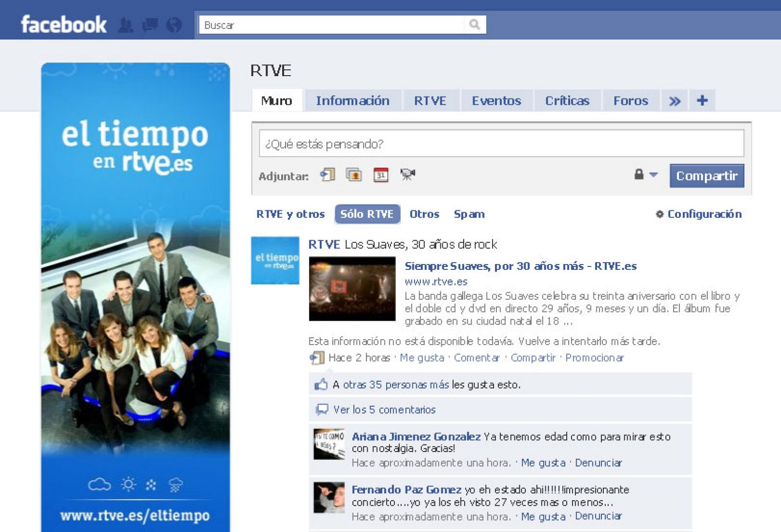Switch to the Eventos tab
Viewport: 781px width, 532px height.
pos(496,101)
